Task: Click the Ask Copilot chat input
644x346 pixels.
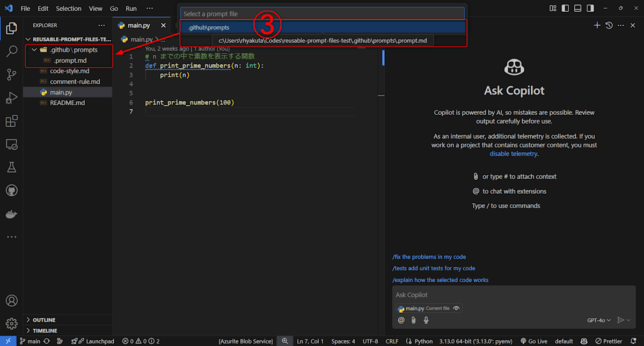Action: coord(514,295)
